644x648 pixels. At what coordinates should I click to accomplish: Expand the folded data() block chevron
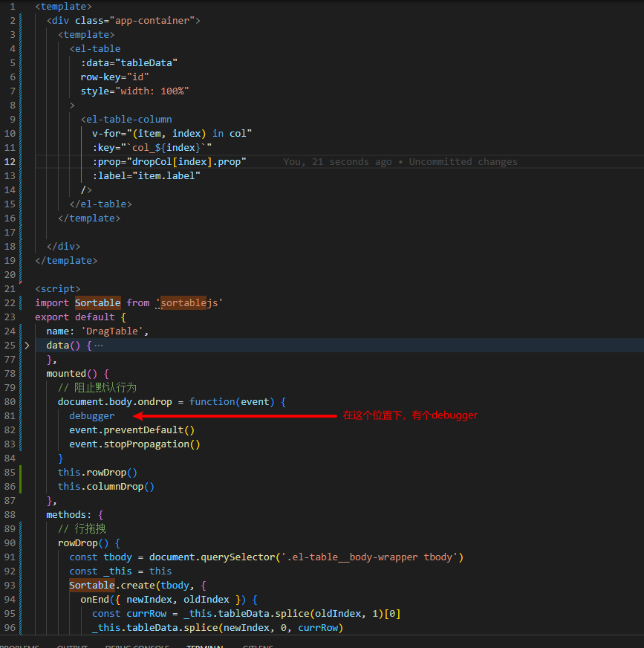[27, 346]
